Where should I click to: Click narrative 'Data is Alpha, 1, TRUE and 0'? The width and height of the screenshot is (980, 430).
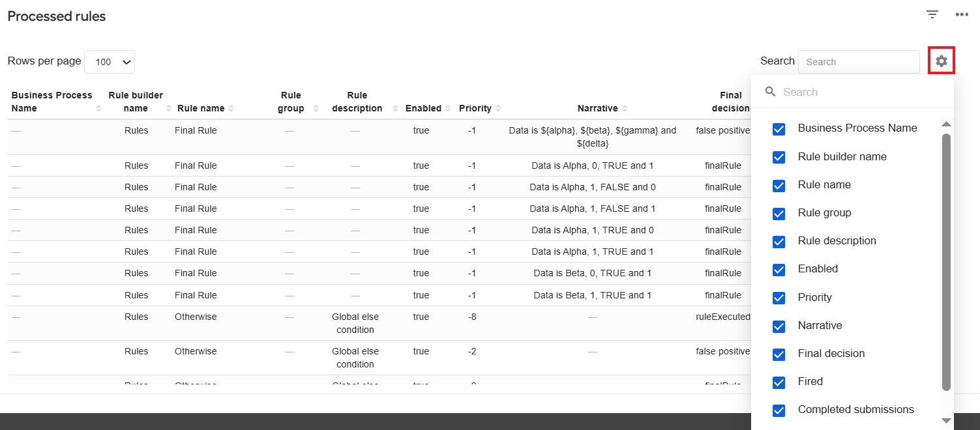pyautogui.click(x=593, y=230)
